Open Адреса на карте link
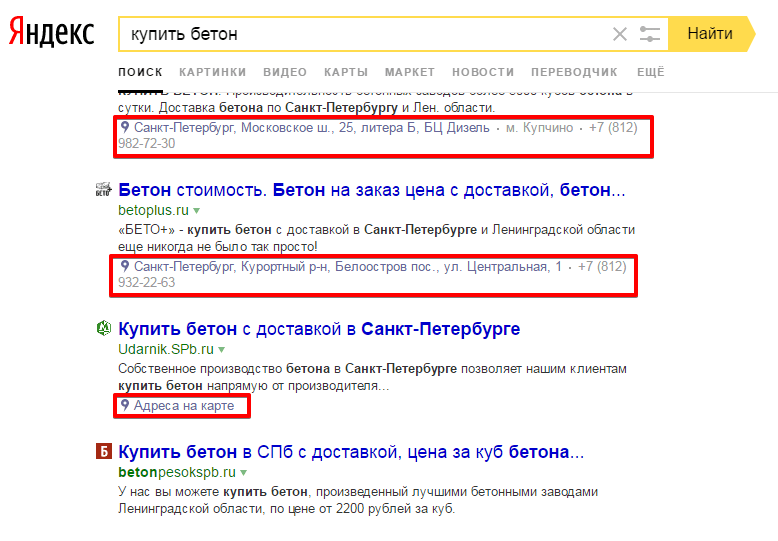The height and width of the screenshot is (541, 778). coord(184,406)
